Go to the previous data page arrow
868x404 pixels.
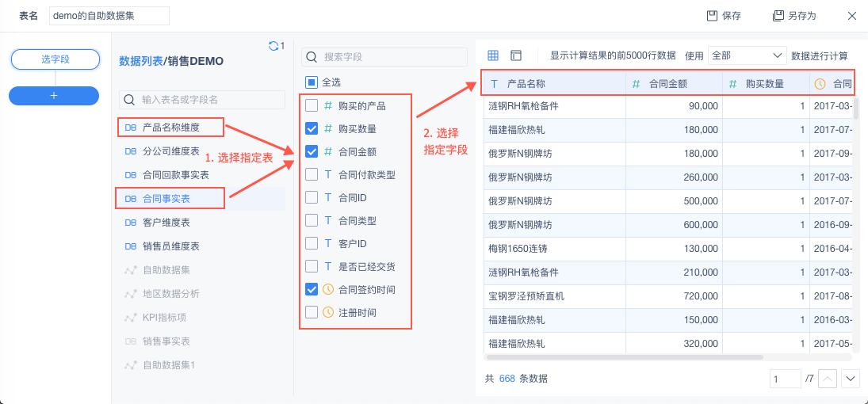click(827, 379)
